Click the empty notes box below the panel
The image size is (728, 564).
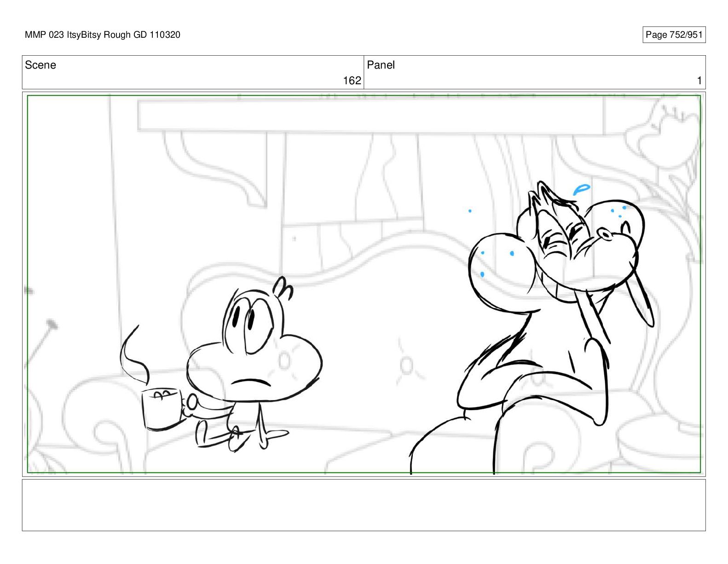pyautogui.click(x=364, y=505)
